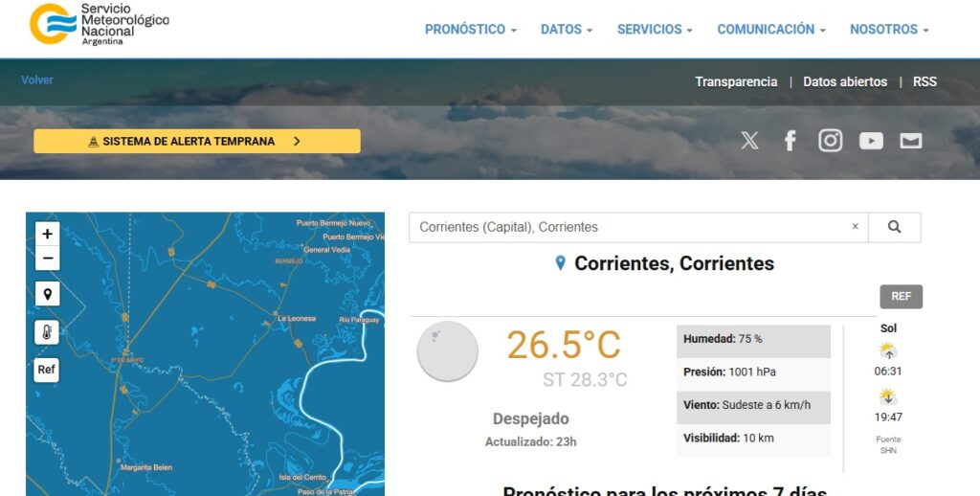Clear the location search field

coord(856,227)
